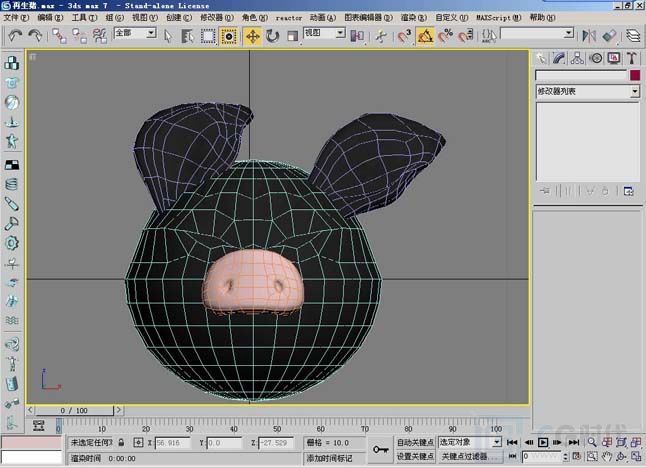Click the Mirror Selected Objects tool
646x468 pixels.
click(x=589, y=36)
